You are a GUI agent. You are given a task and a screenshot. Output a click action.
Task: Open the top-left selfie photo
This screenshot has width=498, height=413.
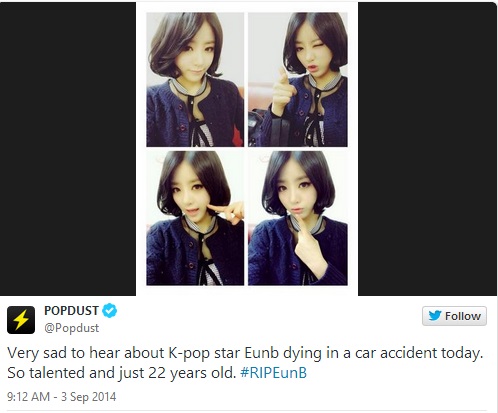(x=195, y=80)
